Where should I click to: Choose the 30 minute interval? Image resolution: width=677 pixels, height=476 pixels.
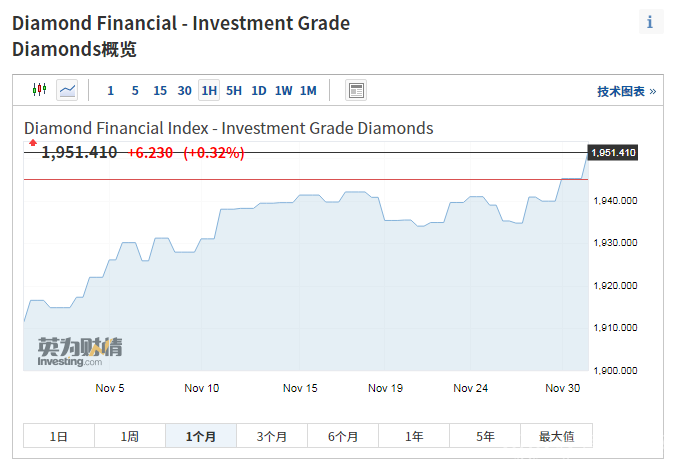pyautogui.click(x=184, y=91)
